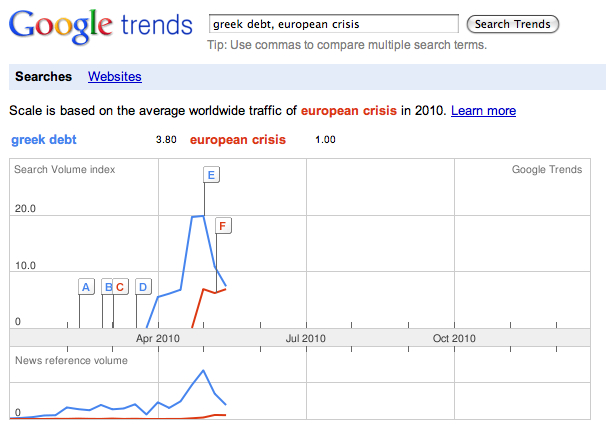Click the Oct 2010 axis label
This screenshot has height=431, width=606.
pyautogui.click(x=454, y=339)
